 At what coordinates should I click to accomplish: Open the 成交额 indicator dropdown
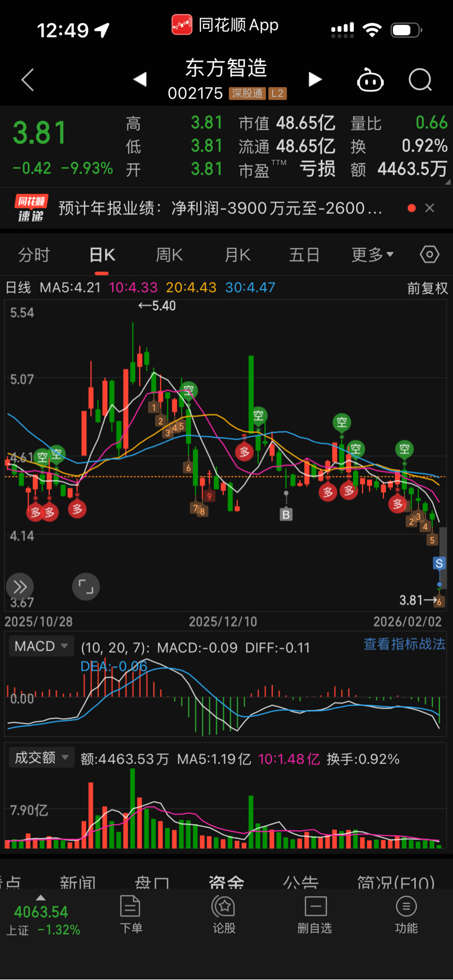(41, 757)
